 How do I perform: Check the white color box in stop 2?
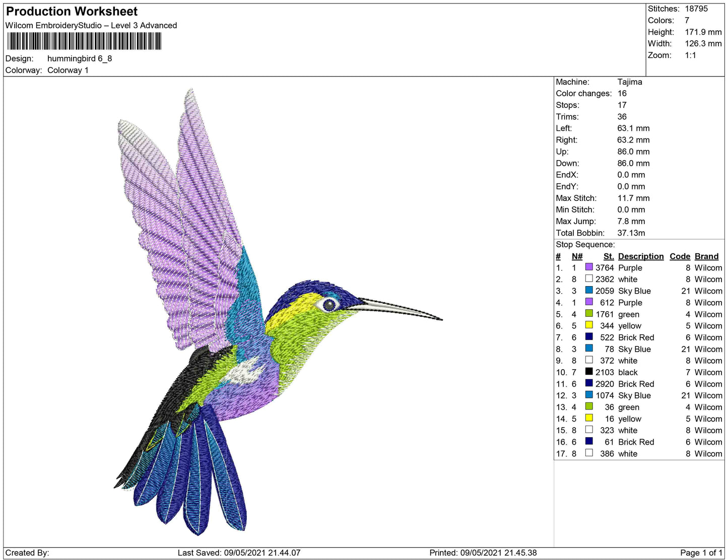[x=588, y=279]
